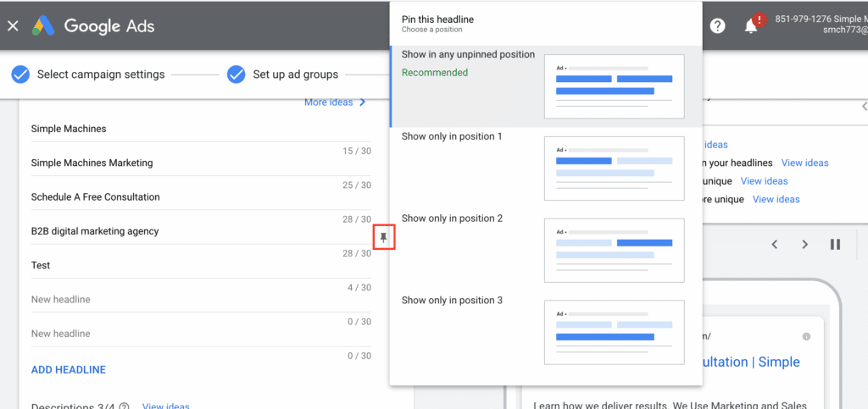This screenshot has height=409, width=868.
Task: Click the 15 / 30 character counter
Action: (x=357, y=151)
